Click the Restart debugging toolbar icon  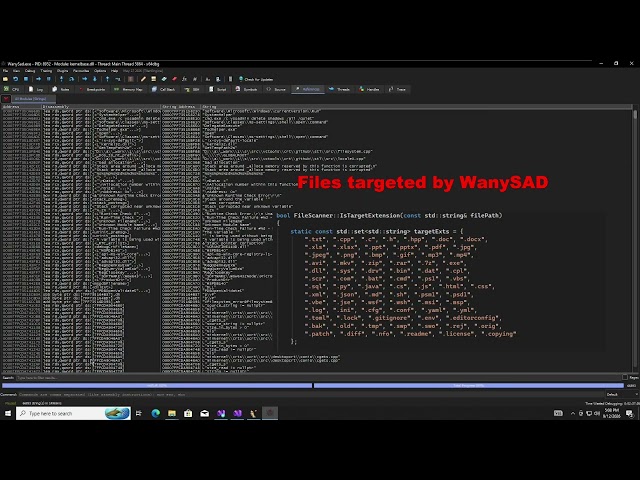click(16, 79)
